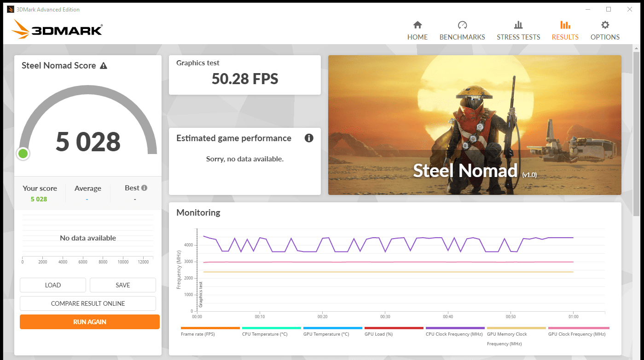This screenshot has width=644, height=360.
Task: Show info for Estimated game performance
Action: pyautogui.click(x=309, y=138)
